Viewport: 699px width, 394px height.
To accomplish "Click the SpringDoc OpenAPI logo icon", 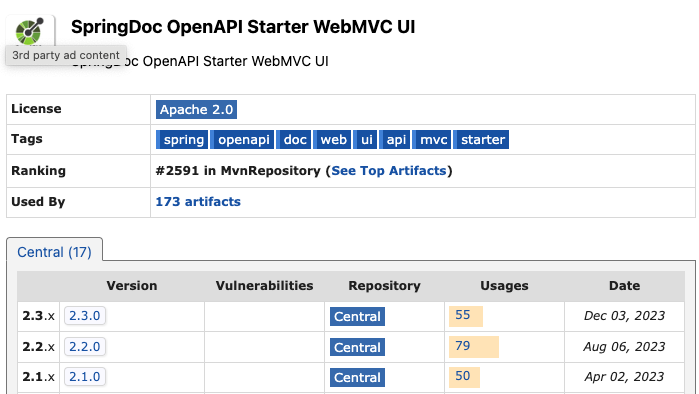I will coord(30,31).
